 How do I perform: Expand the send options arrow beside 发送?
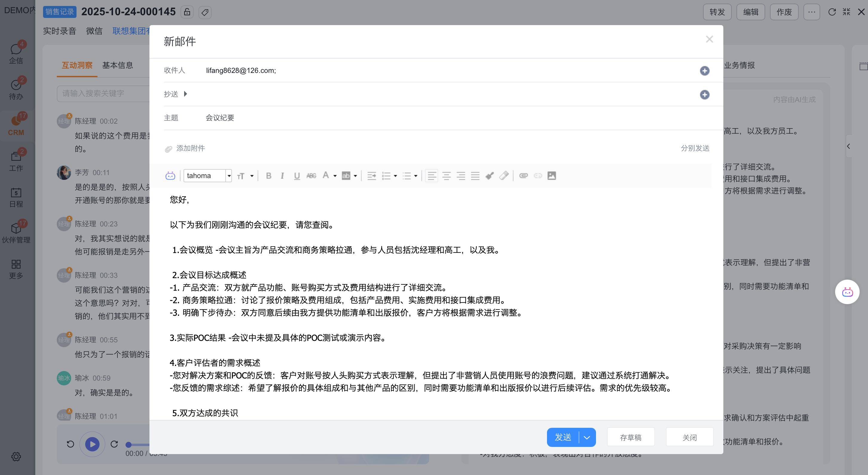587,437
